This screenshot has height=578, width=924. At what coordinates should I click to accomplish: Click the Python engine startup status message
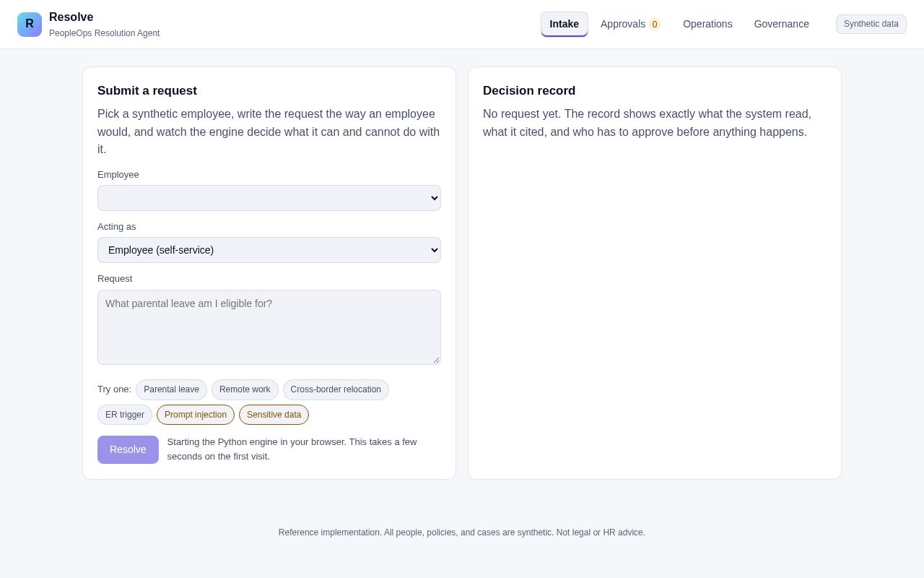point(292,449)
